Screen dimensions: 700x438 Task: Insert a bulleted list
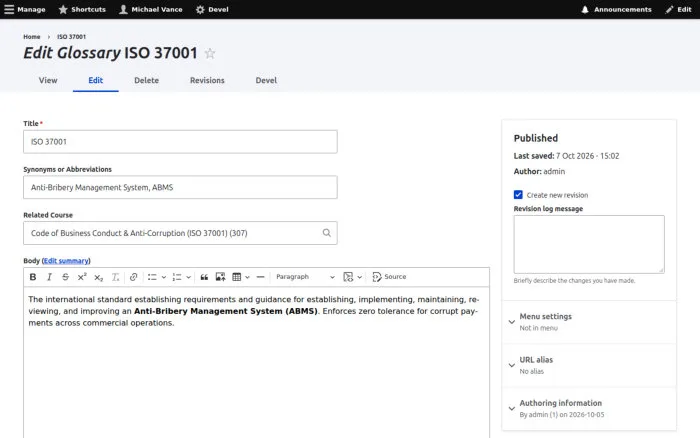[x=152, y=277]
